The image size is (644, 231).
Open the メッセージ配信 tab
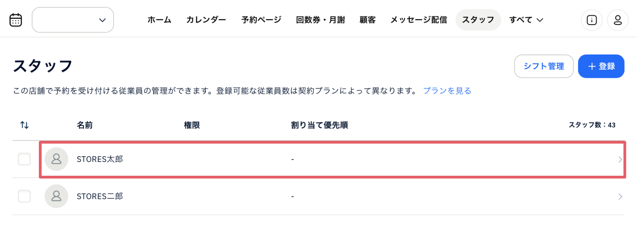click(x=418, y=20)
